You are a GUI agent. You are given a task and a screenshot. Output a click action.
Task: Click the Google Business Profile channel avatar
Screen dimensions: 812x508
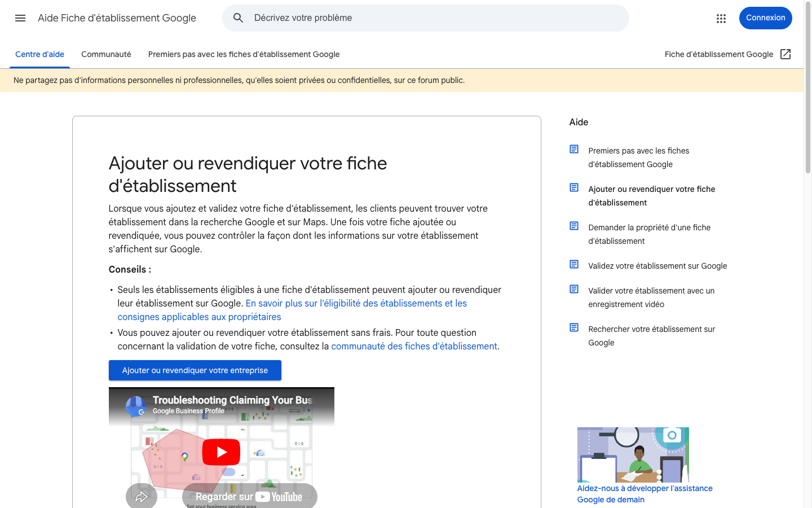[136, 406]
